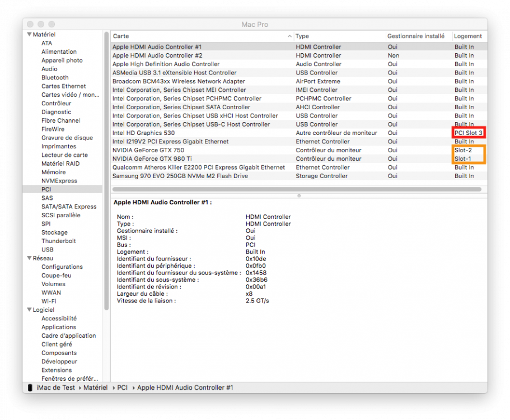510x420 pixels.
Task: Select Audio in the sidebar
Action: tap(49, 69)
